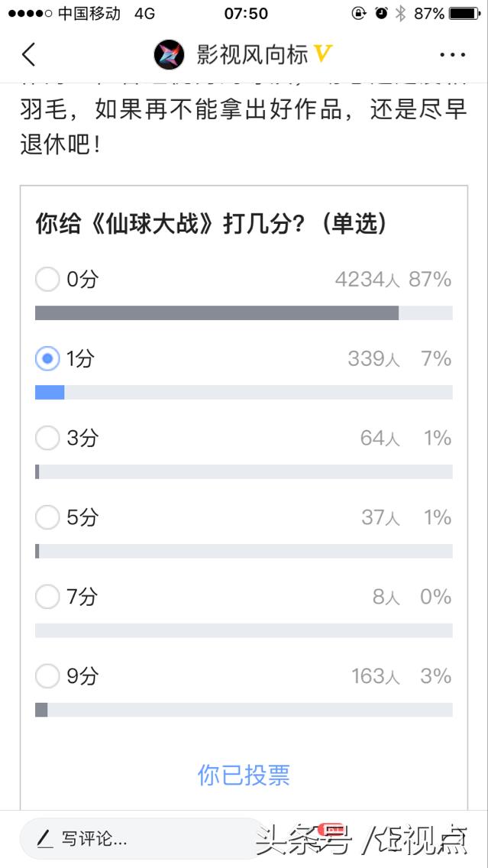Image resolution: width=488 pixels, height=868 pixels.
Task: Choose the 3分 rating option
Action: (x=47, y=438)
